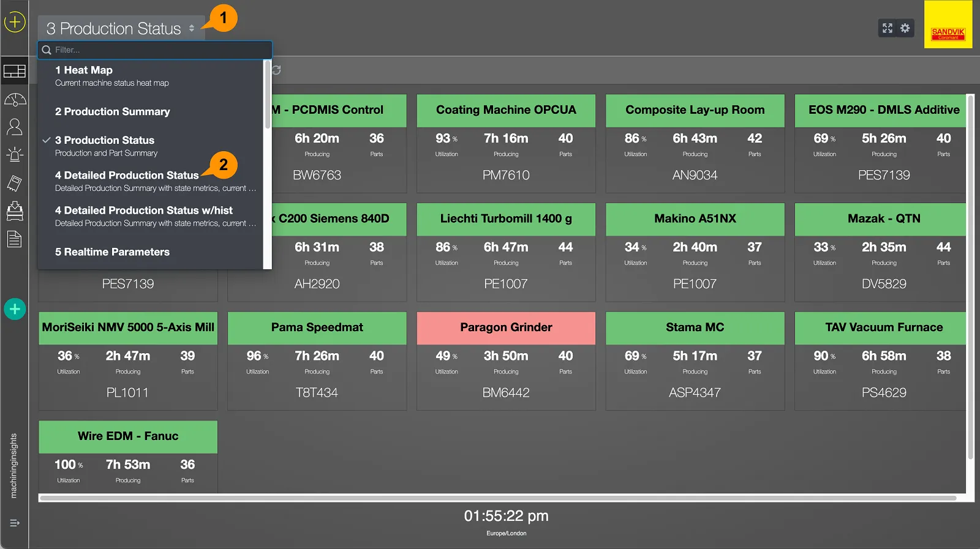
Task: Click the Europe/London timezone label
Action: [506, 534]
